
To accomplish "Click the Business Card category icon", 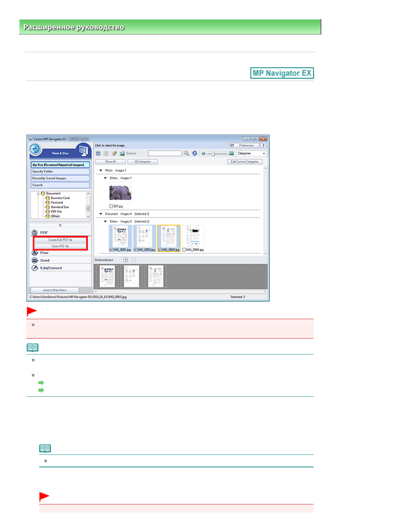I will (47, 198).
